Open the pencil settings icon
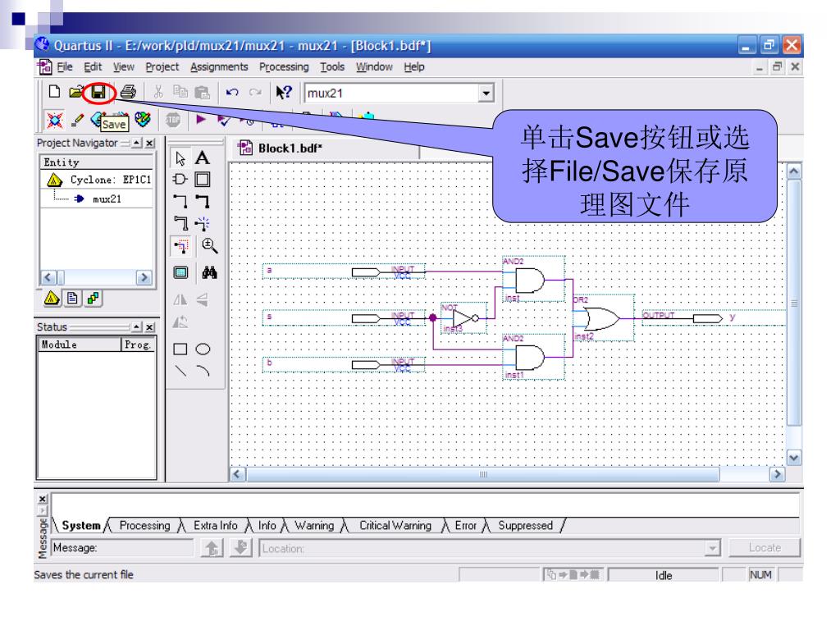The image size is (840, 630). pos(77,120)
